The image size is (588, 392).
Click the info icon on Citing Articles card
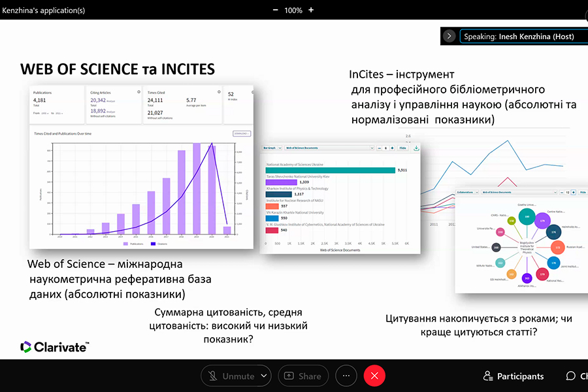point(139,92)
